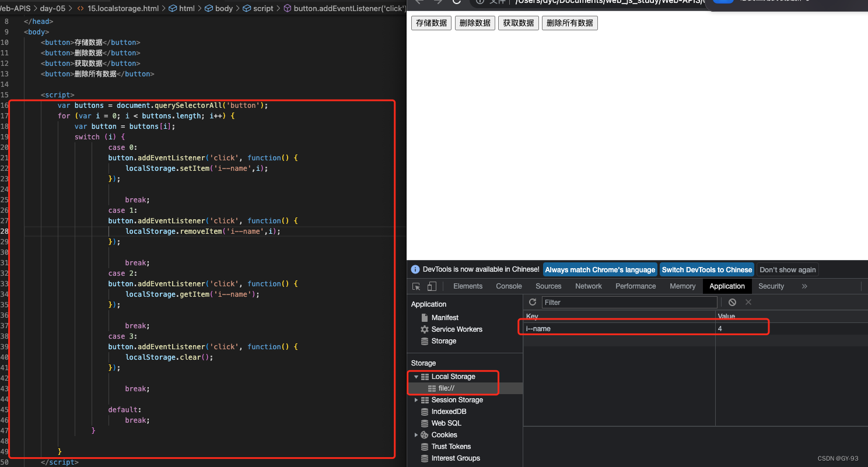The width and height of the screenshot is (868, 467).
Task: Click Always match Chrome's language button
Action: point(600,270)
